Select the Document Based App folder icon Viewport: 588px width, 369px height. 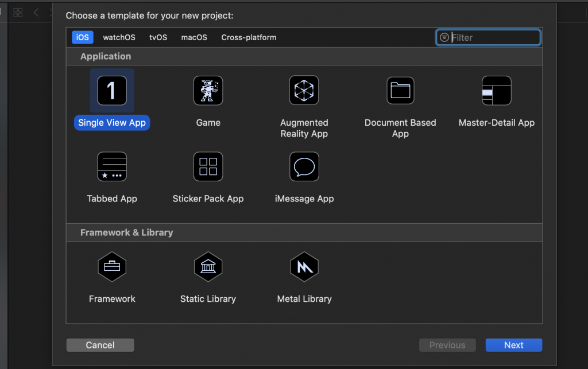click(400, 91)
